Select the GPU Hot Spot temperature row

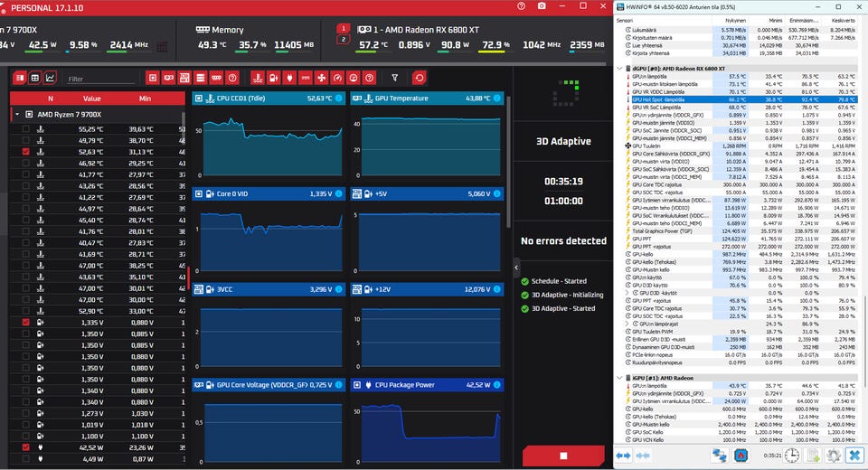click(x=741, y=99)
